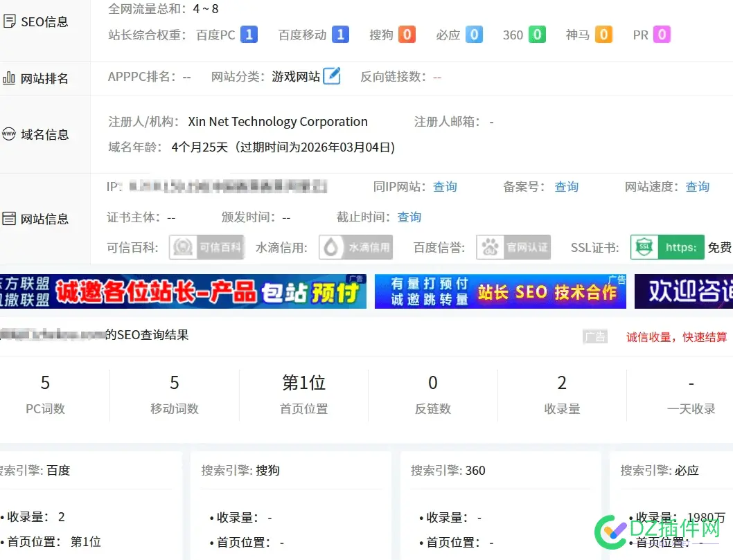The height and width of the screenshot is (560, 733).
Task: Click the Sogou weight badge
Action: [407, 35]
